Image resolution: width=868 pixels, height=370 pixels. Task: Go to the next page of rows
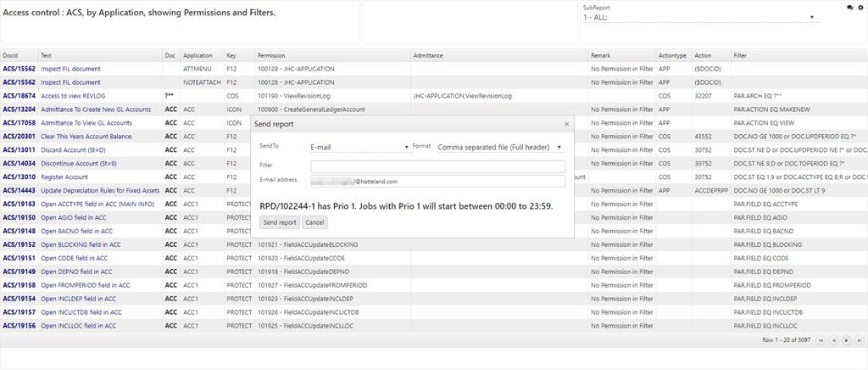[847, 340]
